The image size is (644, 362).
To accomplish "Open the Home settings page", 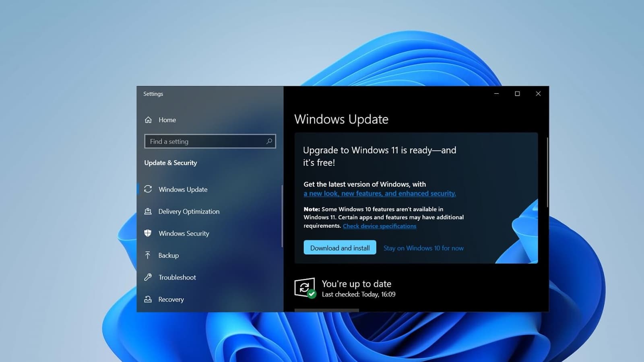I will pos(167,120).
